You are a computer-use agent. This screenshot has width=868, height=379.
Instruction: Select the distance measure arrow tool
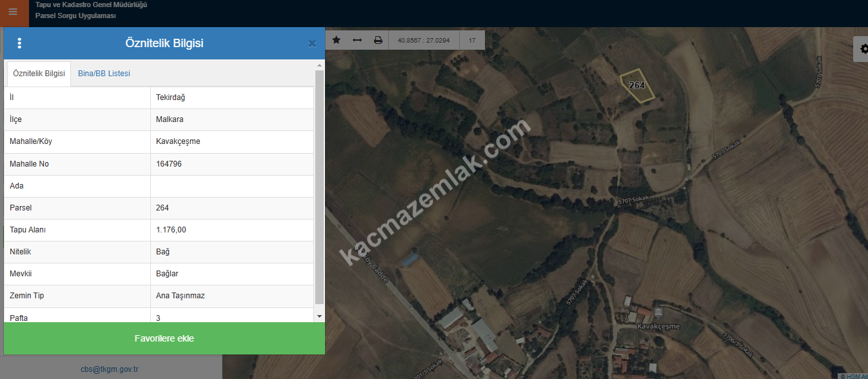(x=357, y=40)
